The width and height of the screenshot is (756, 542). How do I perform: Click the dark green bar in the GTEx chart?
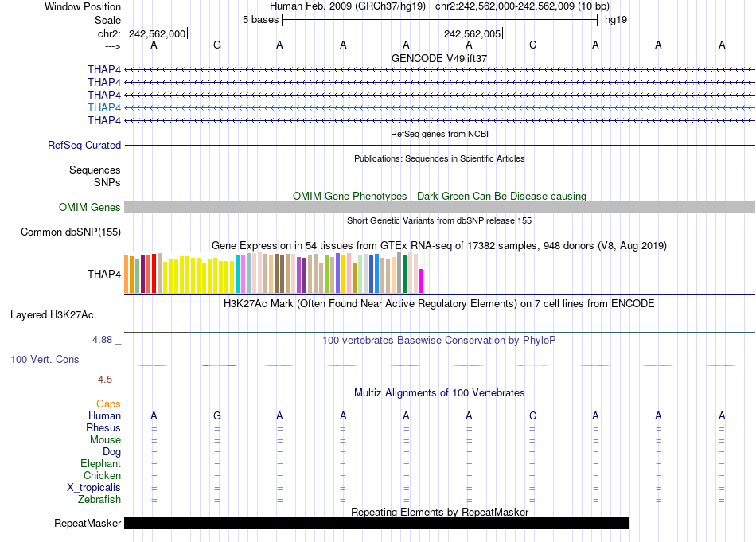[404, 274]
